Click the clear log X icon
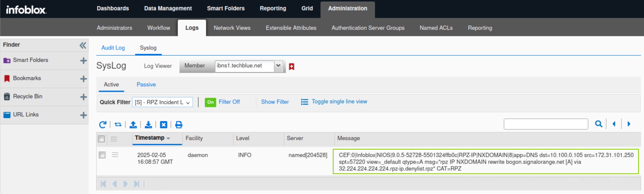Image resolution: width=644 pixels, height=194 pixels. pos(163,124)
